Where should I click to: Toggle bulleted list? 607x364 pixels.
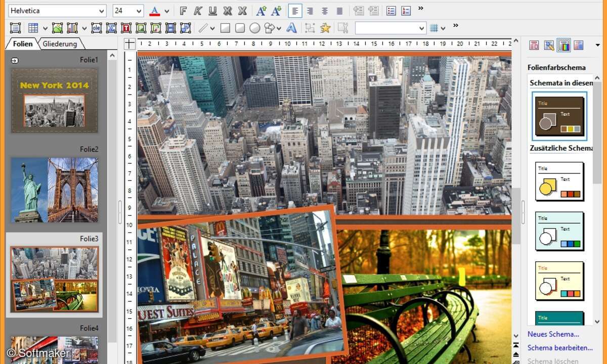(391, 11)
